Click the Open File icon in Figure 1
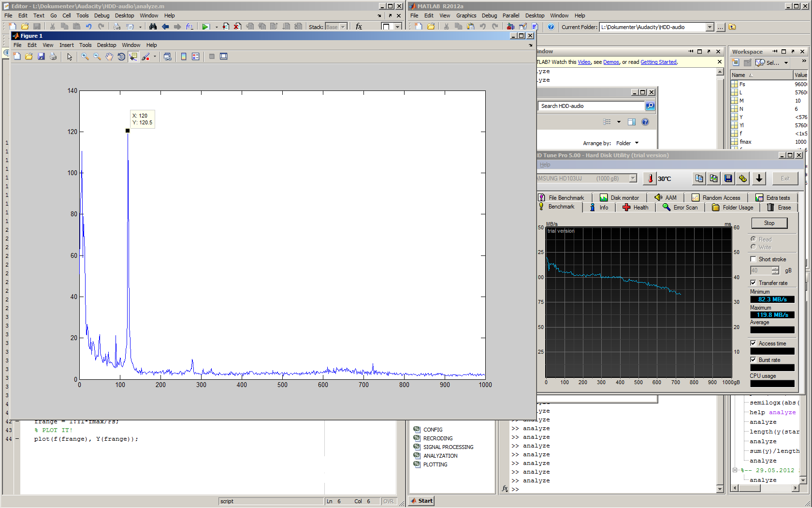 point(29,57)
